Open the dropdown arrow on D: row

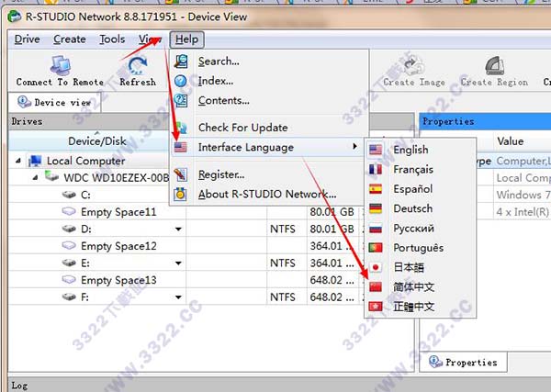pyautogui.click(x=178, y=230)
